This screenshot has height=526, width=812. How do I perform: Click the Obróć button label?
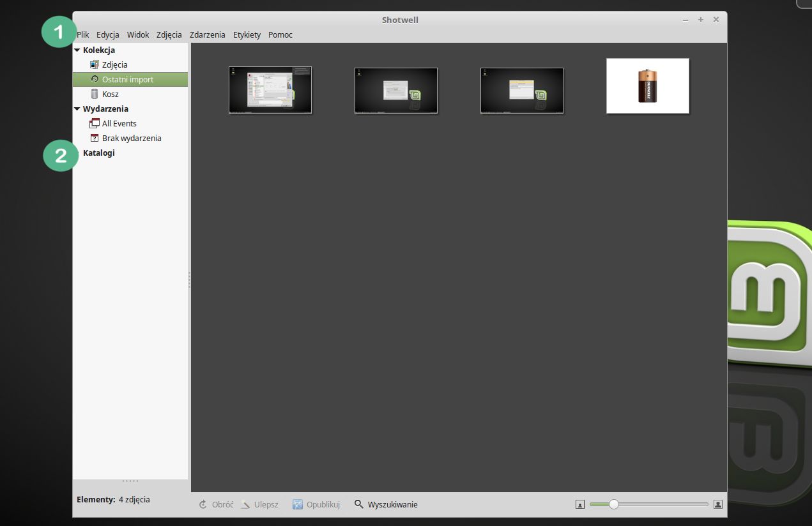click(223, 504)
